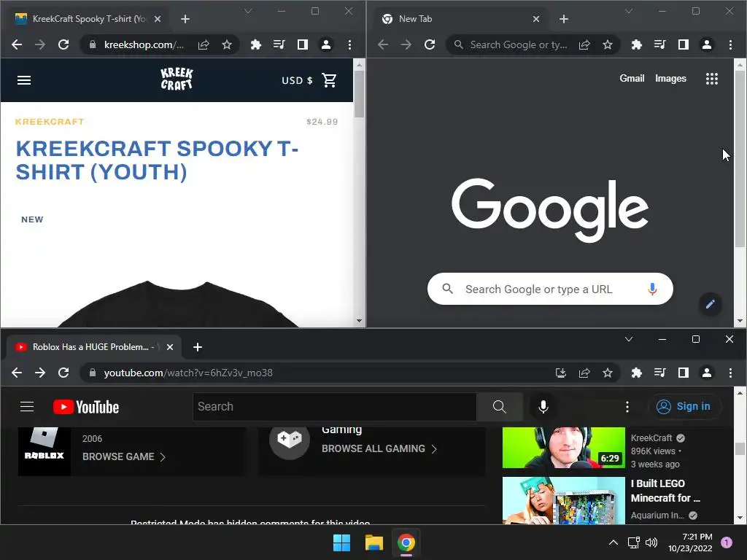747x560 pixels.
Task: Open Google apps grid
Action: [712, 79]
